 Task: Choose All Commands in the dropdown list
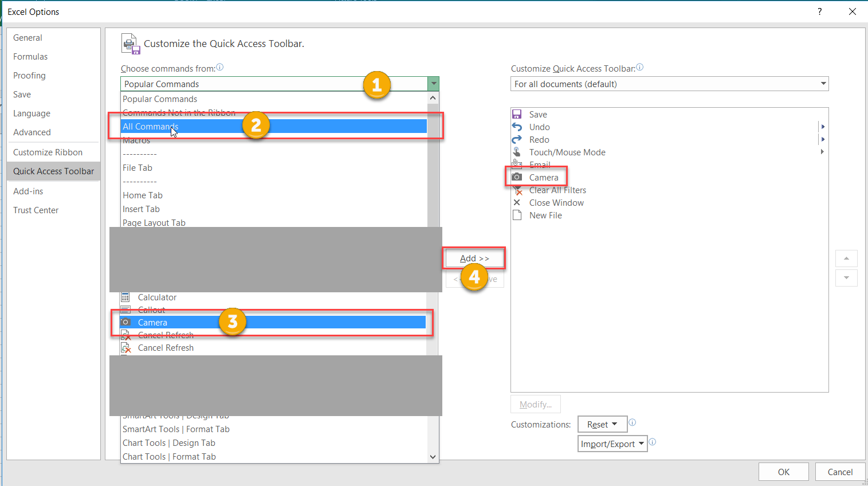click(274, 127)
